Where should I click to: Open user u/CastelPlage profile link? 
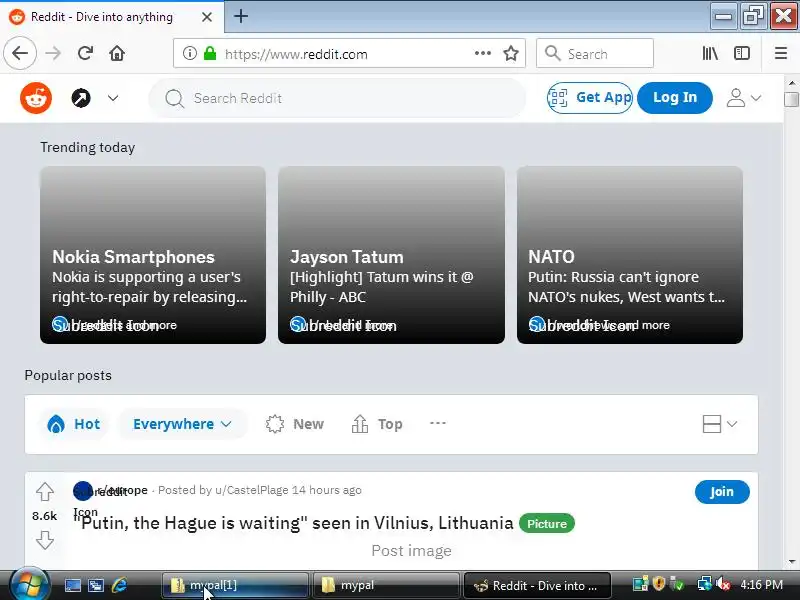click(x=252, y=490)
